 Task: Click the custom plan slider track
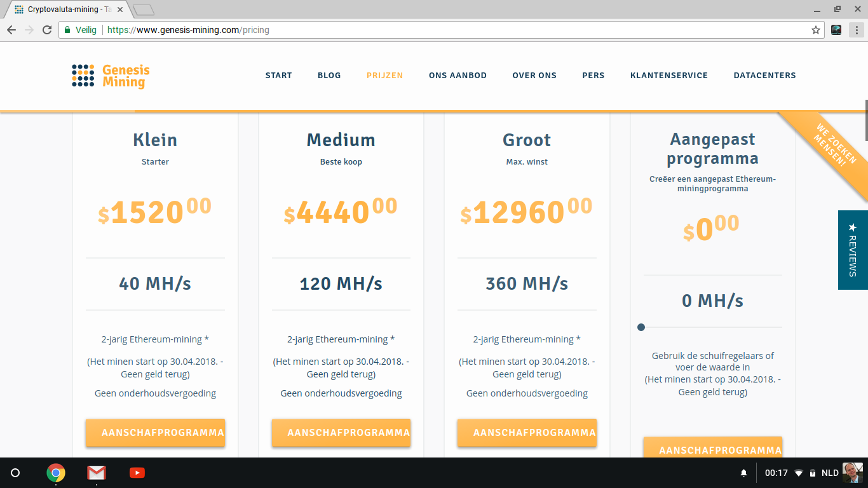713,327
